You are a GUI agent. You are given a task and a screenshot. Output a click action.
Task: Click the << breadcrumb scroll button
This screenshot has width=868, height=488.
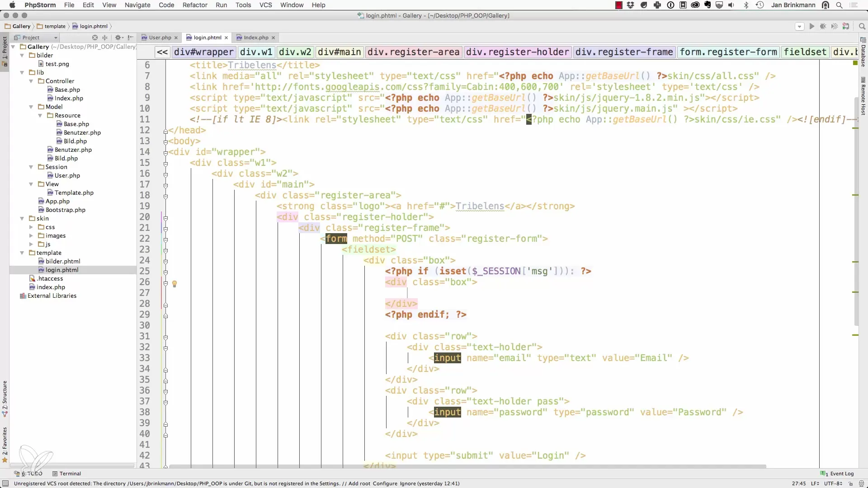(162, 52)
